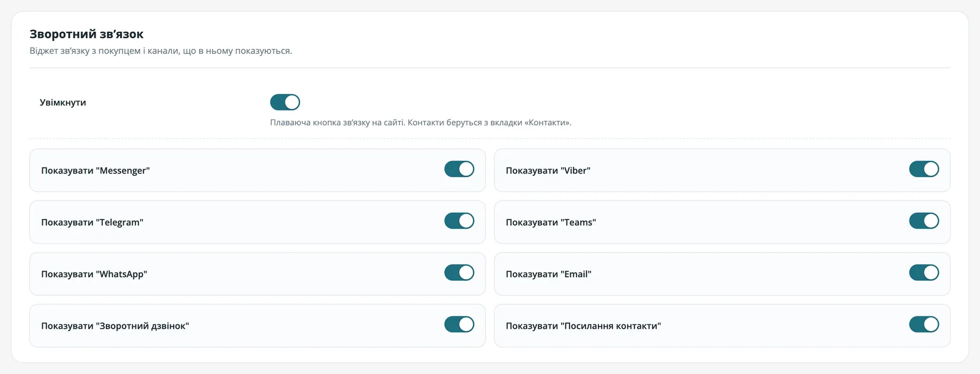Image resolution: width=980 pixels, height=374 pixels.
Task: Click the Показувати "Посилання контакти" label
Action: (x=584, y=326)
